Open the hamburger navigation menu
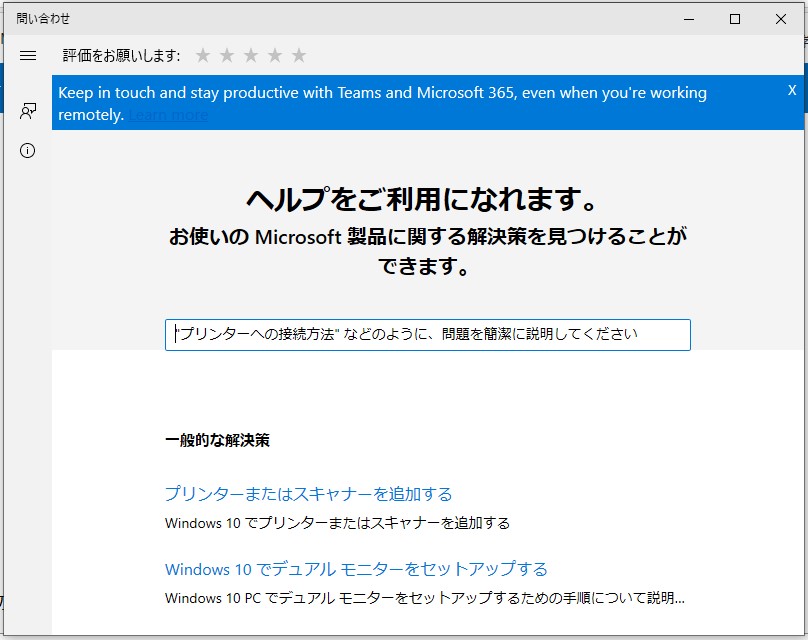Viewport: 808px width, 640px height. coord(27,55)
